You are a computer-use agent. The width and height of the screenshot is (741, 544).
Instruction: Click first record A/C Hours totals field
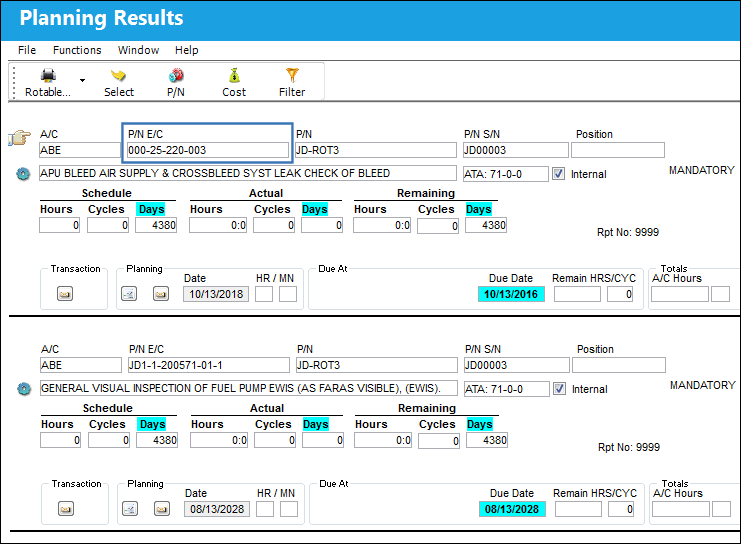coord(680,294)
